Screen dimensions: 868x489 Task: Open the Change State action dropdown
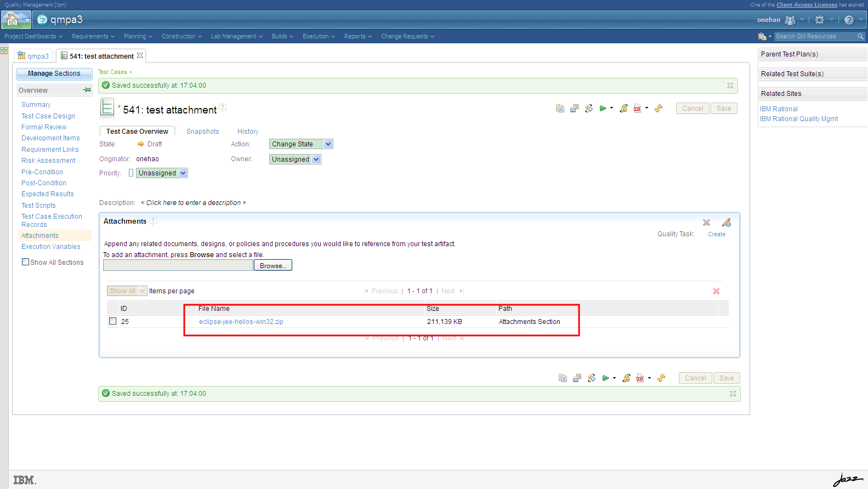301,144
